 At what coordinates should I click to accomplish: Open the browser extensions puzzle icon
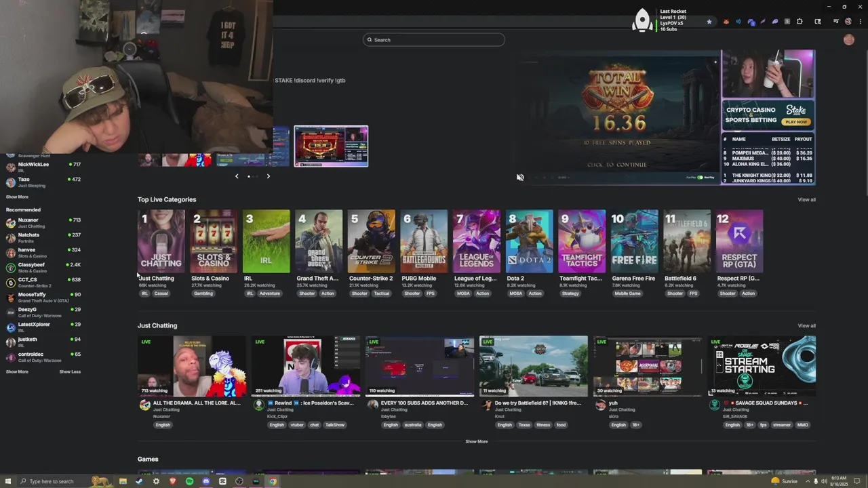point(800,22)
